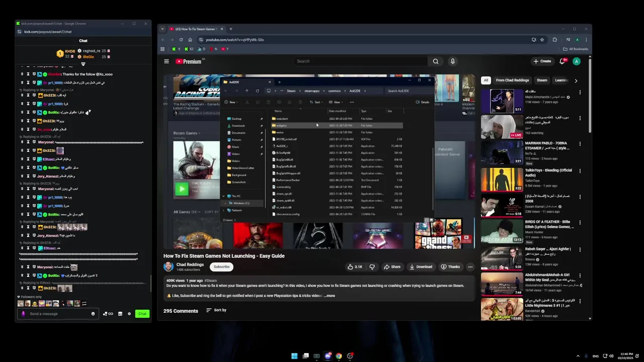Start voice search with the microphone icon

point(452,61)
